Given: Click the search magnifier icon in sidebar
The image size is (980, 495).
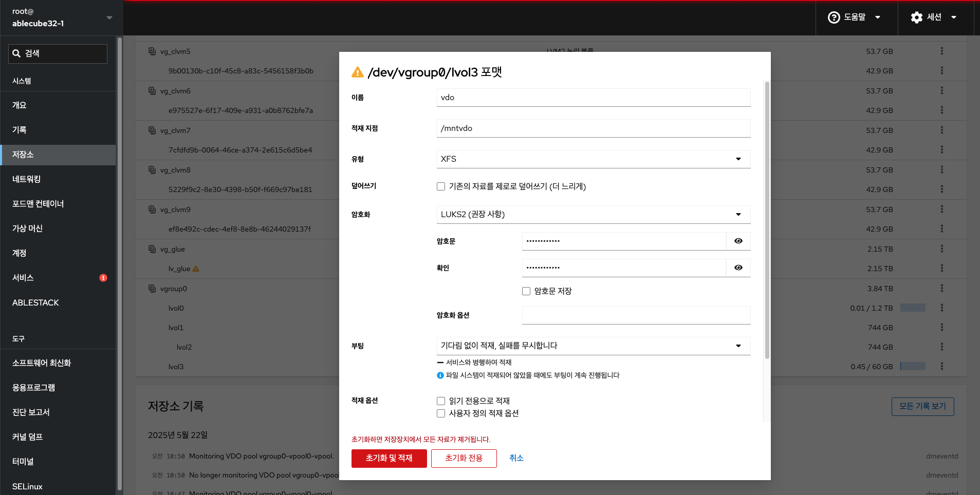Looking at the screenshot, I should click(x=17, y=53).
